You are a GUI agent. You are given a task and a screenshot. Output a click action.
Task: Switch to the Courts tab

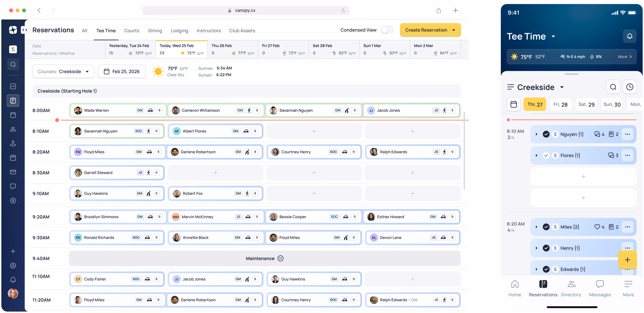(x=131, y=30)
